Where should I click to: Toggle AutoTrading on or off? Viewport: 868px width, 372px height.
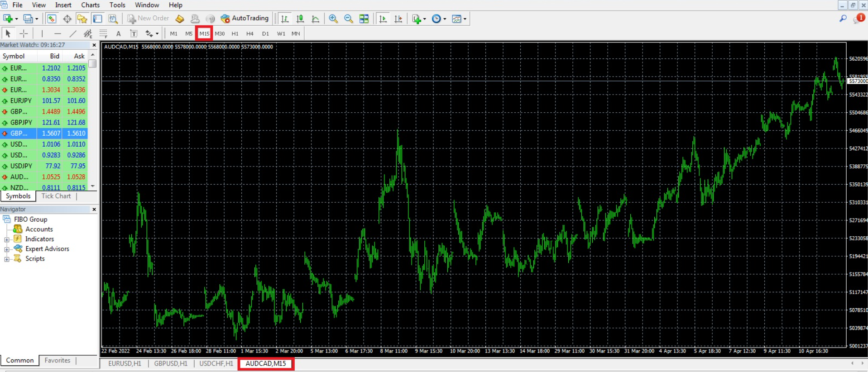(x=245, y=19)
